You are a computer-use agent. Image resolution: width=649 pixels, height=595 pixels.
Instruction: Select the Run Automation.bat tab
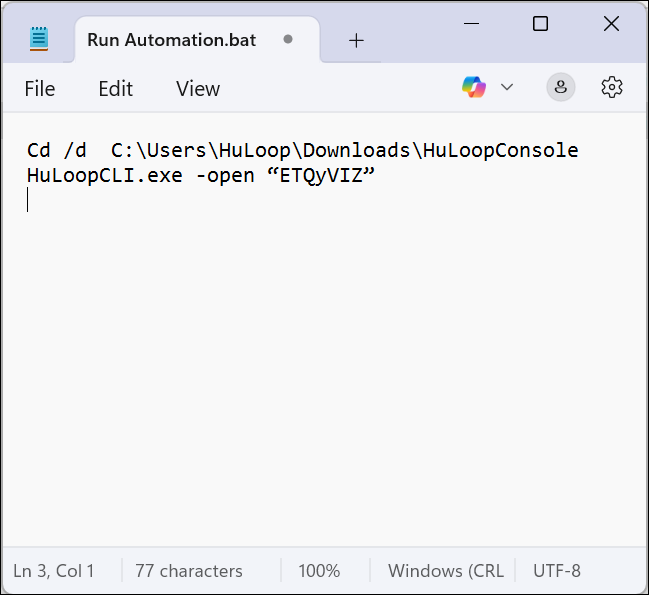pos(171,40)
